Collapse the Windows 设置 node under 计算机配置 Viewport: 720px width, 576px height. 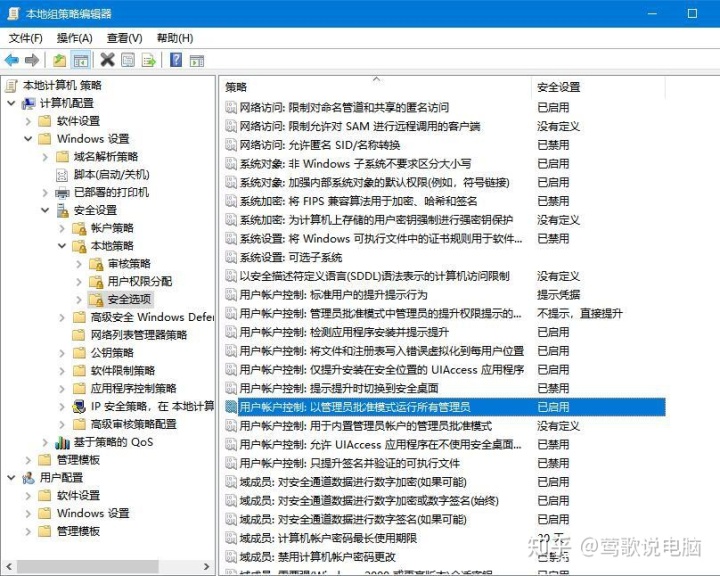(x=28, y=139)
